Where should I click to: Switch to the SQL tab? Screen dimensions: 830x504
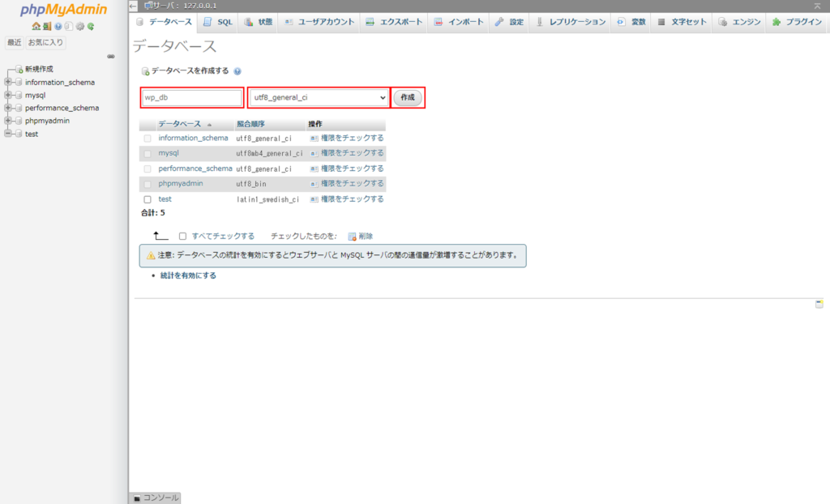pyautogui.click(x=218, y=22)
